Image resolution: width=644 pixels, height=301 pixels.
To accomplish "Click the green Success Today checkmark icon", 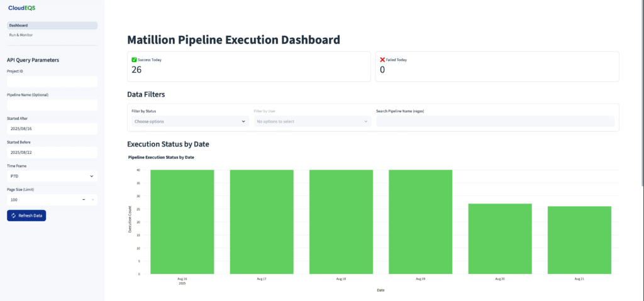I will pos(134,60).
